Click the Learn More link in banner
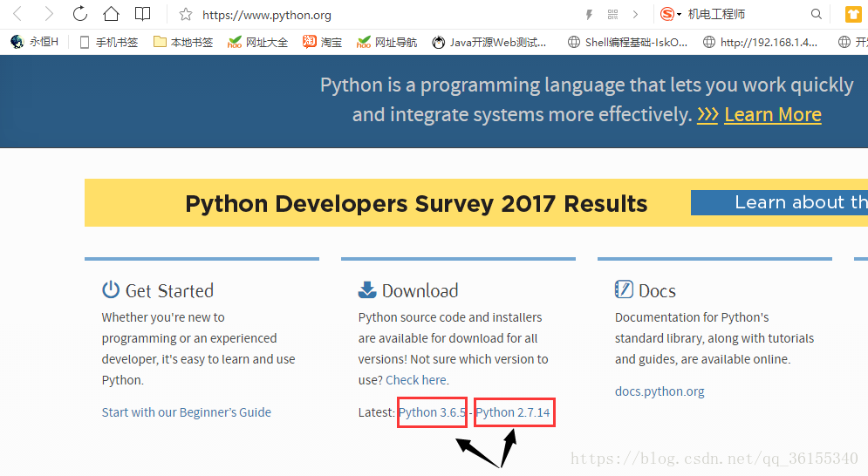Viewport: 868px width, 476px height. 773,114
